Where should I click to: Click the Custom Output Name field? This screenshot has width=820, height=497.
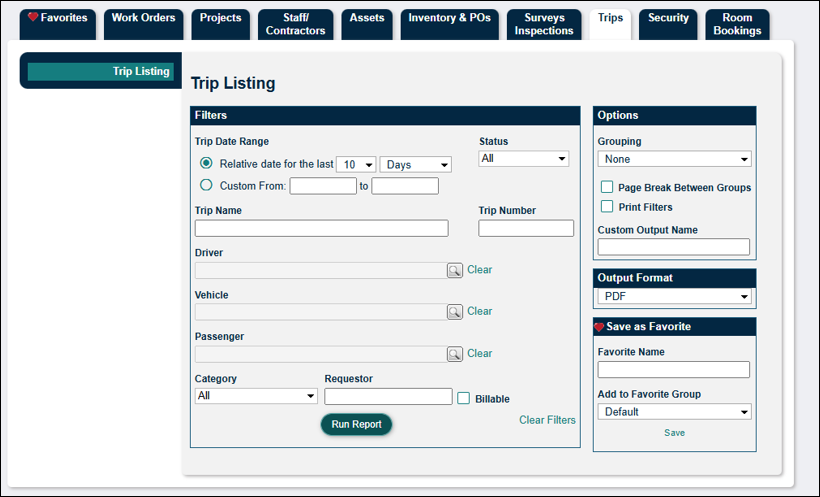[674, 247]
